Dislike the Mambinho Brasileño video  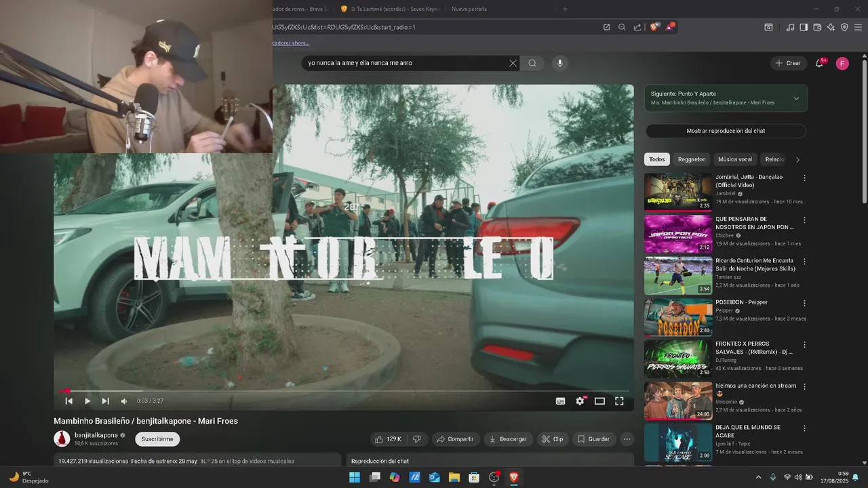pos(416,439)
